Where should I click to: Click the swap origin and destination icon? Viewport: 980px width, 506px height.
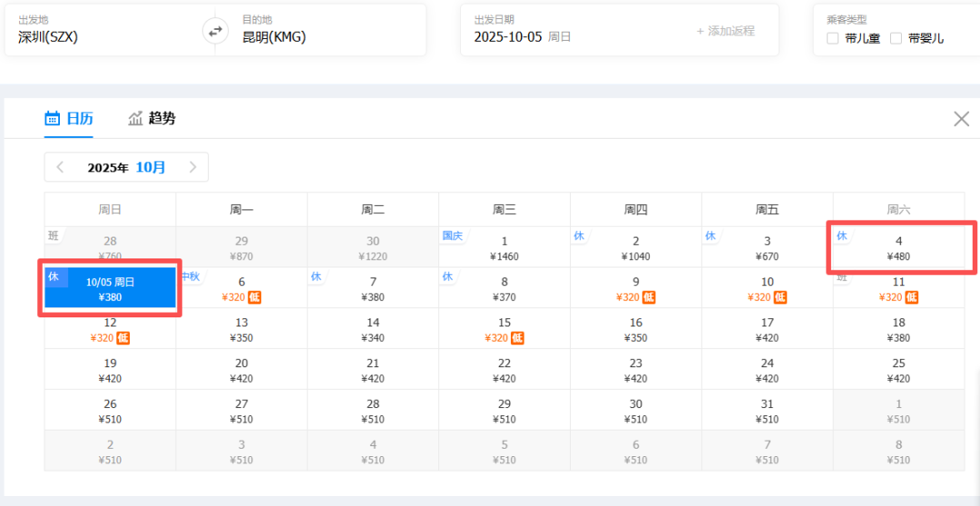[215, 31]
